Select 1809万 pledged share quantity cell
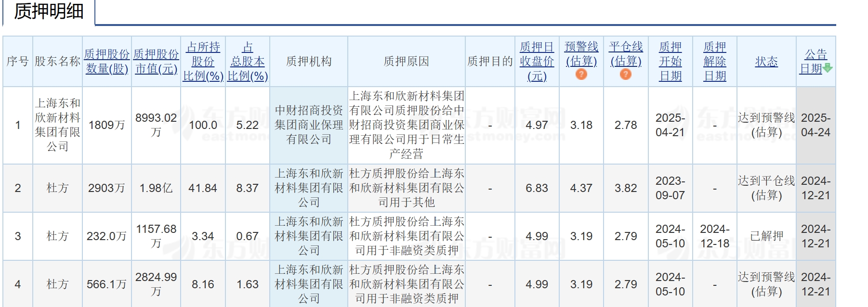The width and height of the screenshot is (868, 307). click(107, 125)
